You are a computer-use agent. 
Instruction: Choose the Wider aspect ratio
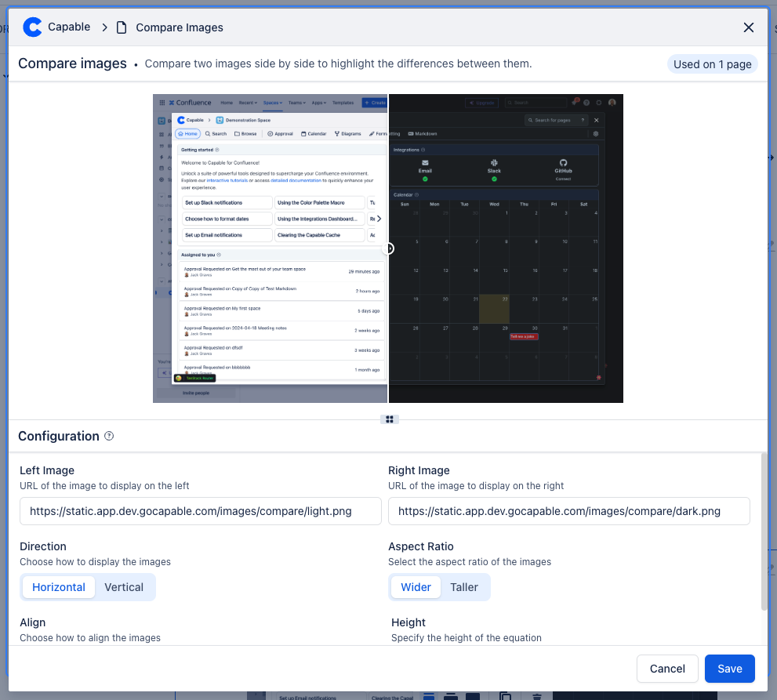416,587
